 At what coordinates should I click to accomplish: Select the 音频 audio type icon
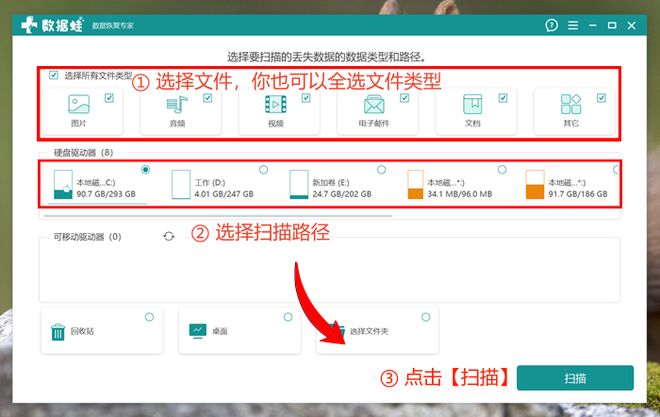[x=177, y=104]
